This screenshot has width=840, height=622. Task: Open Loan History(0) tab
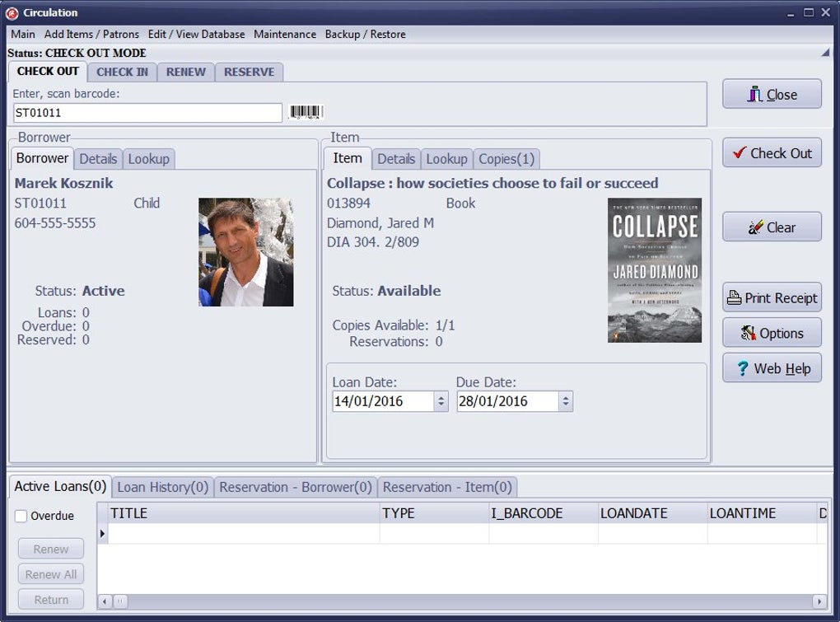pos(163,487)
